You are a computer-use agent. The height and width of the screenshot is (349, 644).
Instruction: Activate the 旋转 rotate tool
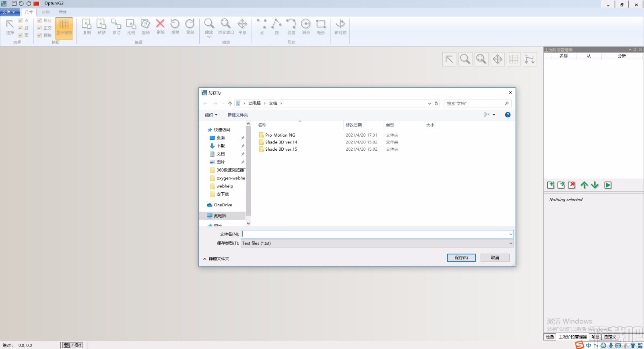point(146,27)
